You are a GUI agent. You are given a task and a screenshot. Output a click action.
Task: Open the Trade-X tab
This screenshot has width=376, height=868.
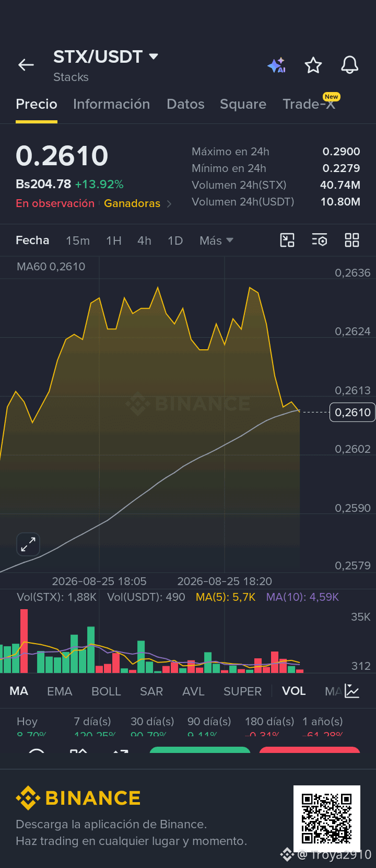tap(309, 104)
